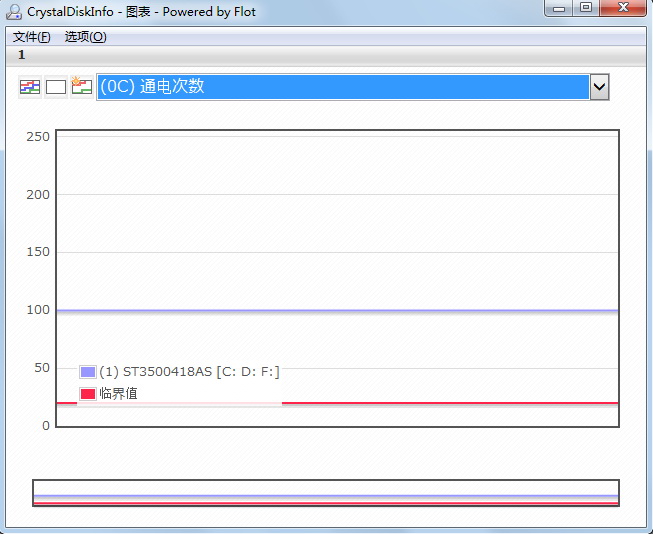Screen dimensions: 653x534
Task: Expand the attribute list using arrow button
Action: [x=599, y=87]
